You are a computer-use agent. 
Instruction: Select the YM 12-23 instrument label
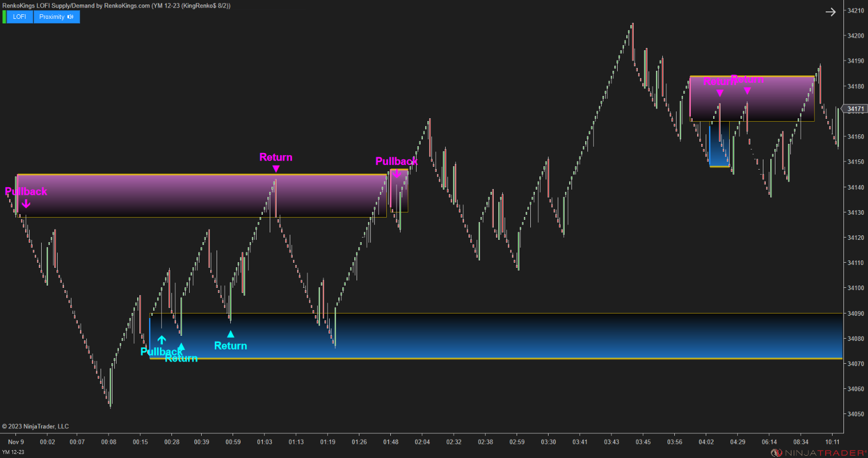point(13,450)
